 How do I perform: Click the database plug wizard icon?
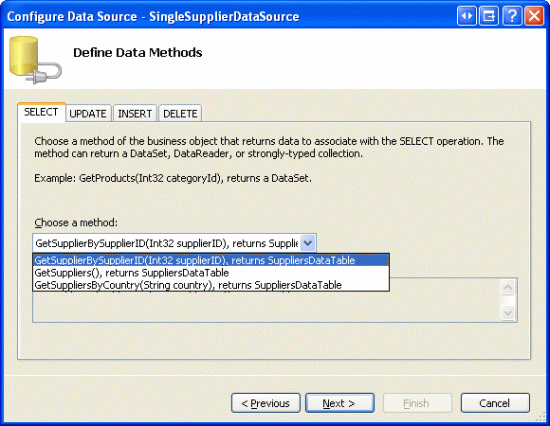coord(35,60)
